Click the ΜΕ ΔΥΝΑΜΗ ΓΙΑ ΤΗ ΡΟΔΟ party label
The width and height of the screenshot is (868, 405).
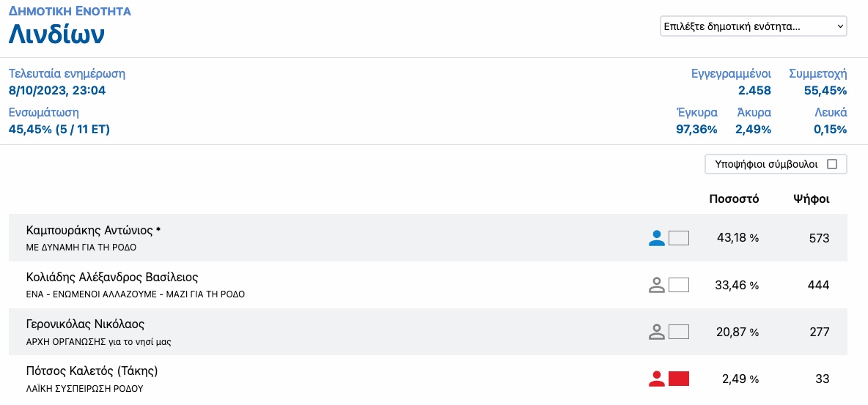point(81,248)
